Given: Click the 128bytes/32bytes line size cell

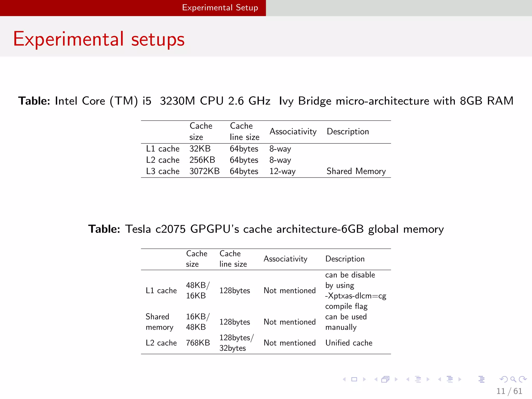Looking at the screenshot, I should pos(236,343).
